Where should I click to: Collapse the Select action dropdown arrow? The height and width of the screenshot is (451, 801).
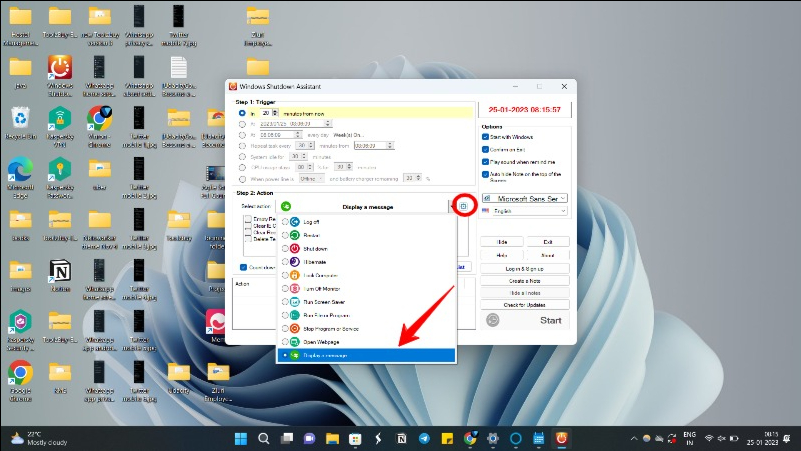(x=453, y=206)
